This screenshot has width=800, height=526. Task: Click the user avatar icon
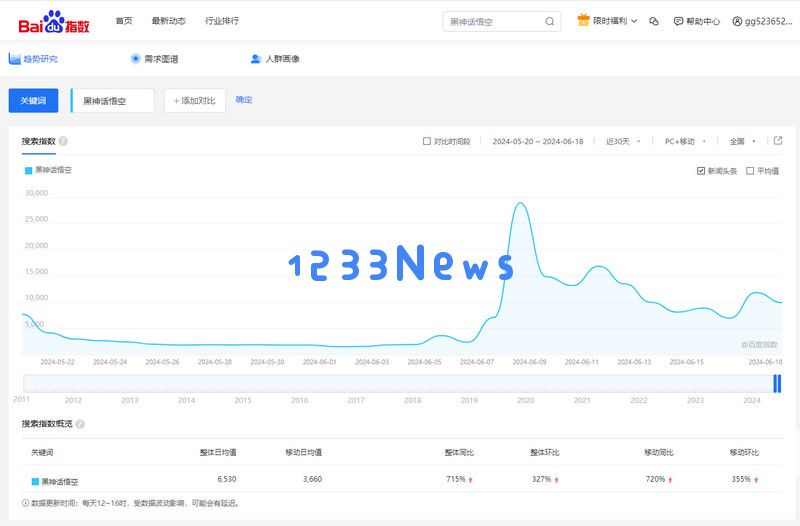pos(737,21)
